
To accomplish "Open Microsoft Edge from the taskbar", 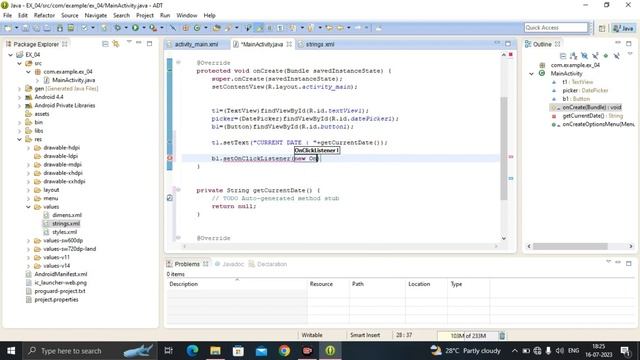I will click(x=192, y=351).
